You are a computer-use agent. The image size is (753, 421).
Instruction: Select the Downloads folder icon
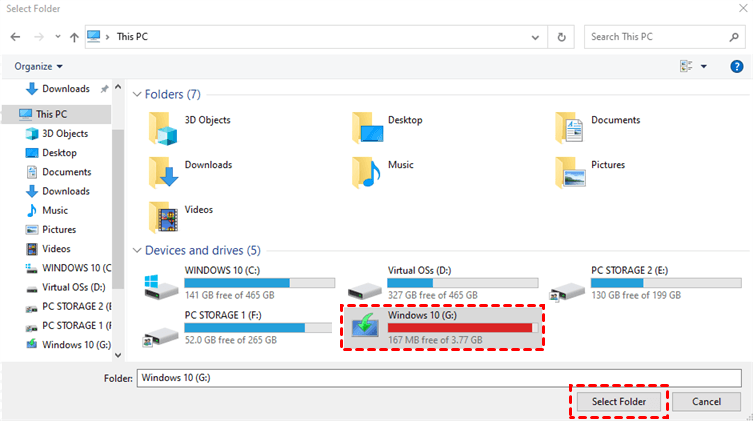[163, 172]
